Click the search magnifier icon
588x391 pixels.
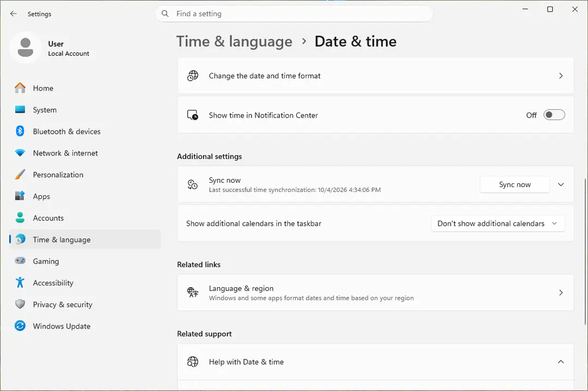(165, 14)
